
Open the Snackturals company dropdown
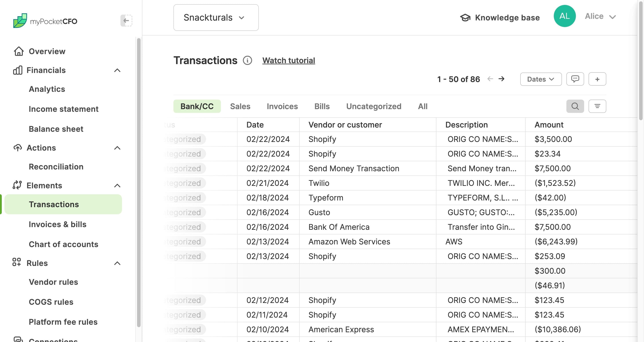coord(216,18)
